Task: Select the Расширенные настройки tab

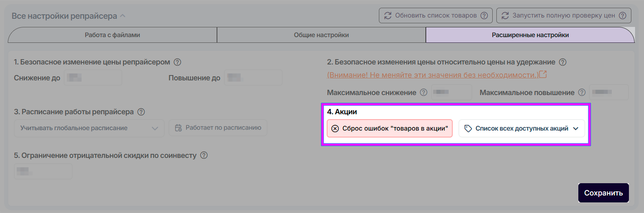Action: 530,35
